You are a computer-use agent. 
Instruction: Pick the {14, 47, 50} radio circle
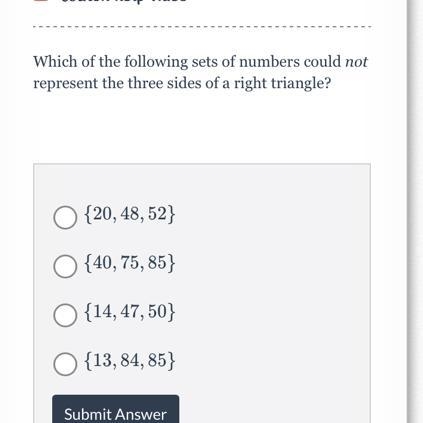tap(65, 315)
